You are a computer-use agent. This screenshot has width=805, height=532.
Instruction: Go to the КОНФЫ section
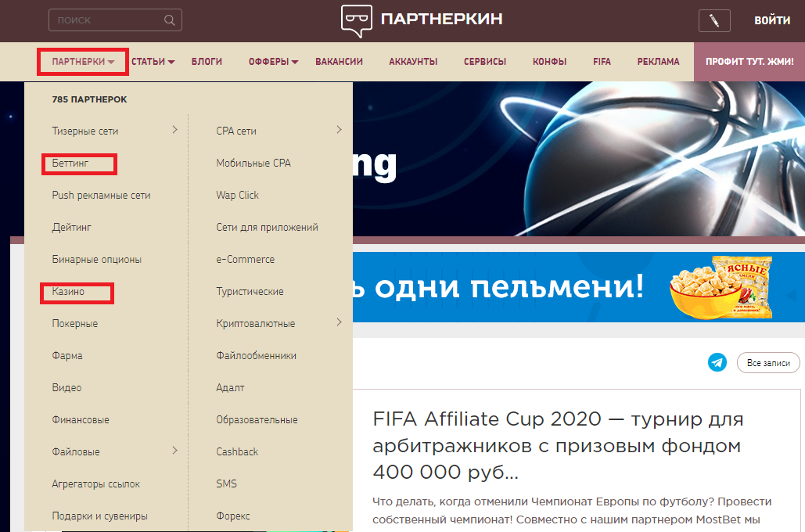click(549, 62)
